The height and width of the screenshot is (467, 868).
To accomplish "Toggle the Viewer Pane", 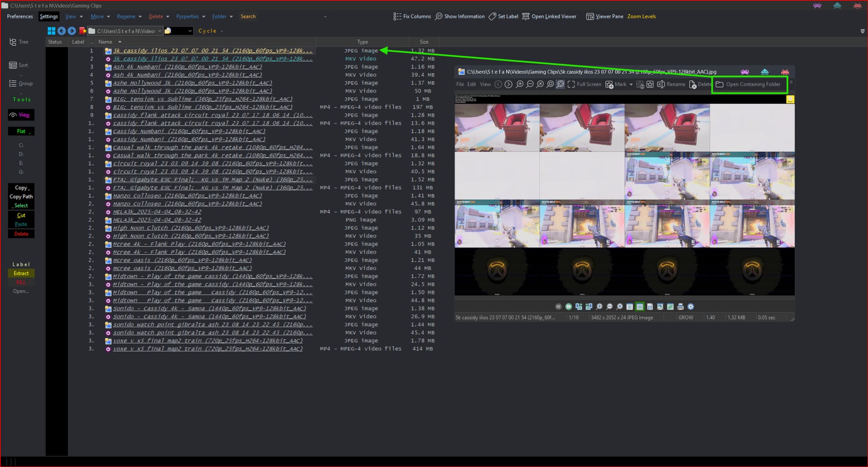I will [x=604, y=16].
